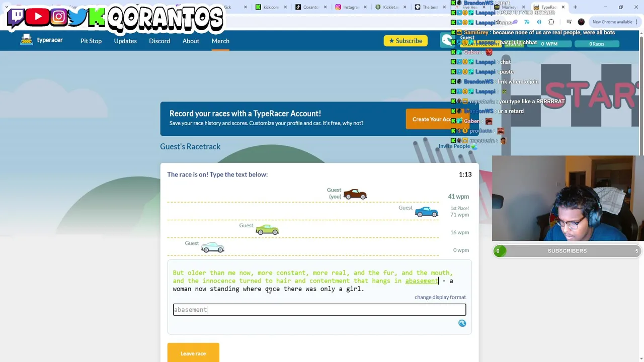Click 'The race is on! Type the text below:'

click(x=217, y=174)
